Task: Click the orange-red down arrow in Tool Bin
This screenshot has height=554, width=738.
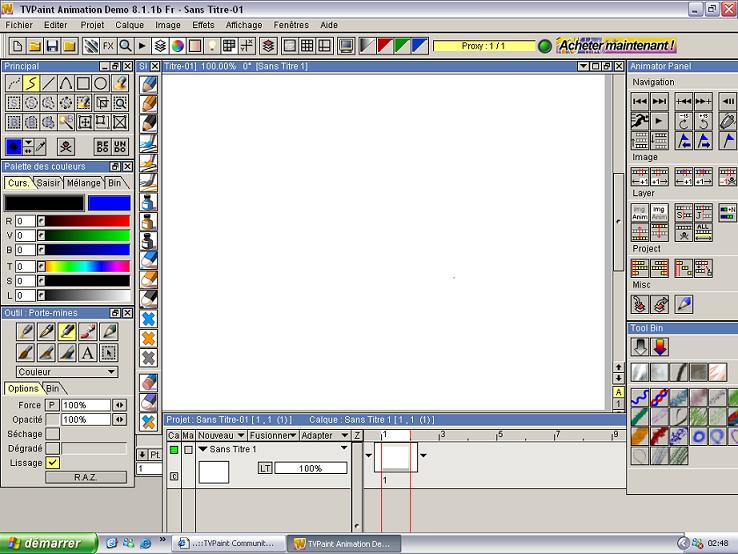Action: pos(660,347)
